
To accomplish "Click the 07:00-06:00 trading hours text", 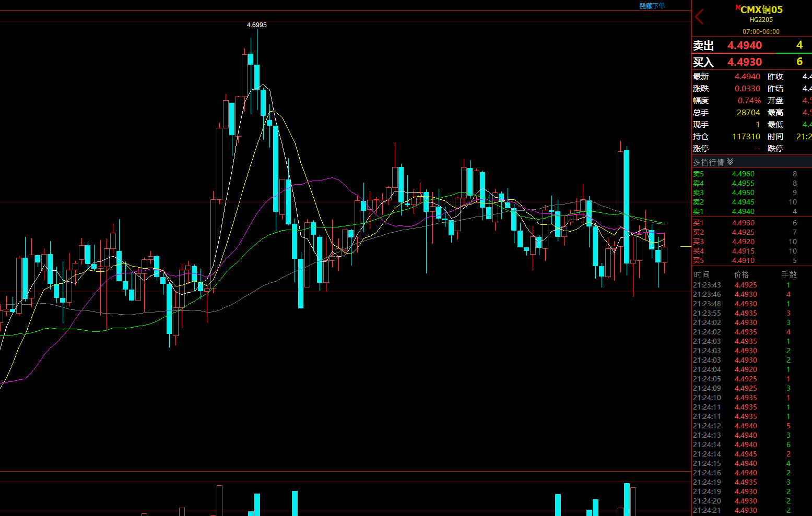I will pos(761,31).
